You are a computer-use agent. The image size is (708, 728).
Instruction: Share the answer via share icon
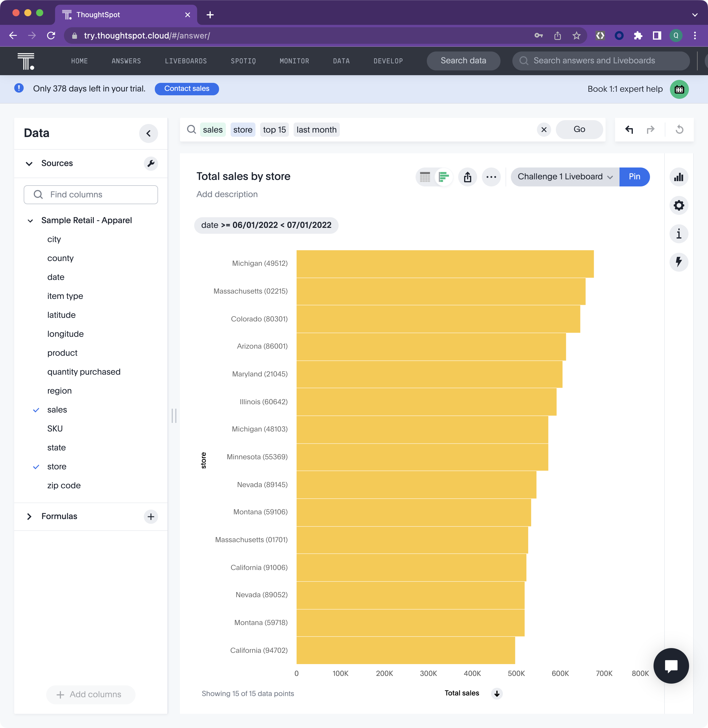click(x=467, y=177)
